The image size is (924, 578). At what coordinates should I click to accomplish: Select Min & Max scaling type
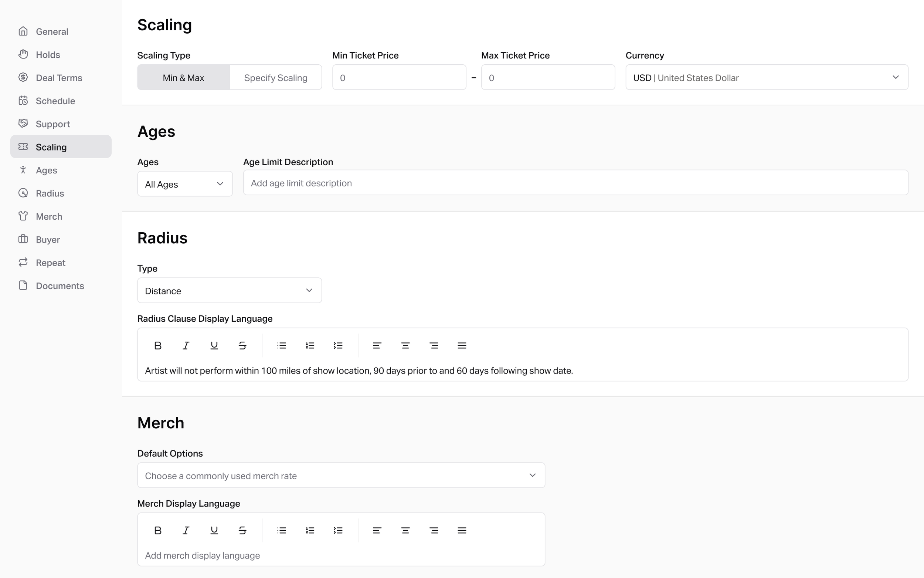click(x=183, y=77)
